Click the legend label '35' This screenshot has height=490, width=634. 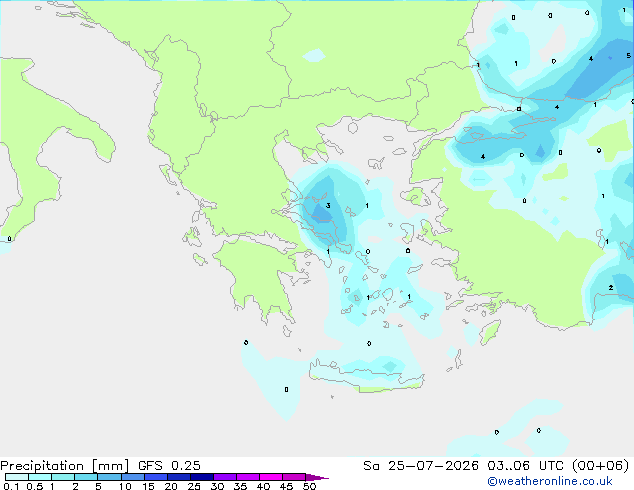click(x=240, y=486)
